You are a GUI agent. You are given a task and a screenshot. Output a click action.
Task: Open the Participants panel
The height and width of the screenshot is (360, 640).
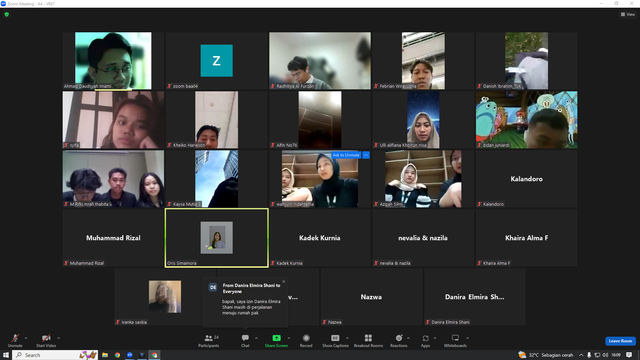tap(209, 340)
